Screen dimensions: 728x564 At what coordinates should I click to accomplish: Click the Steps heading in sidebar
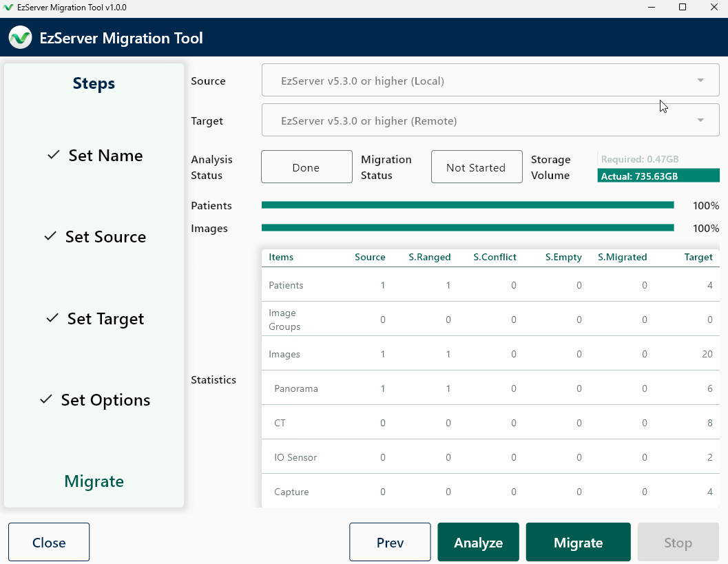coord(94,83)
